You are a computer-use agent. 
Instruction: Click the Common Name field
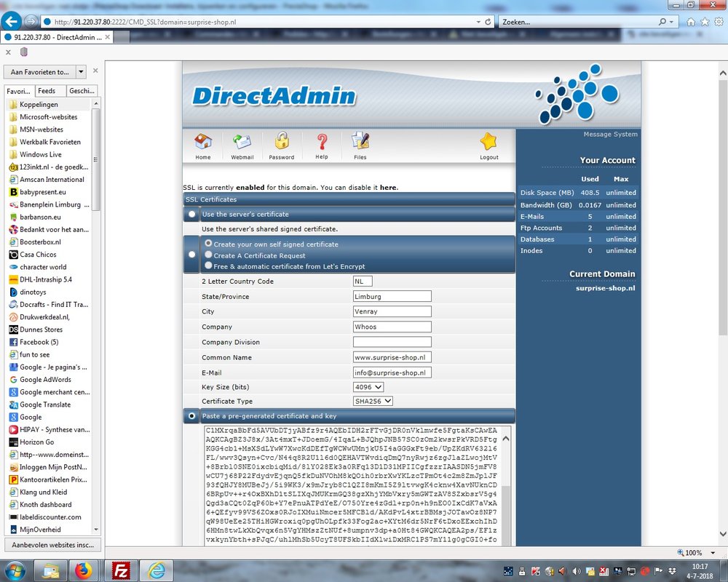(x=392, y=357)
